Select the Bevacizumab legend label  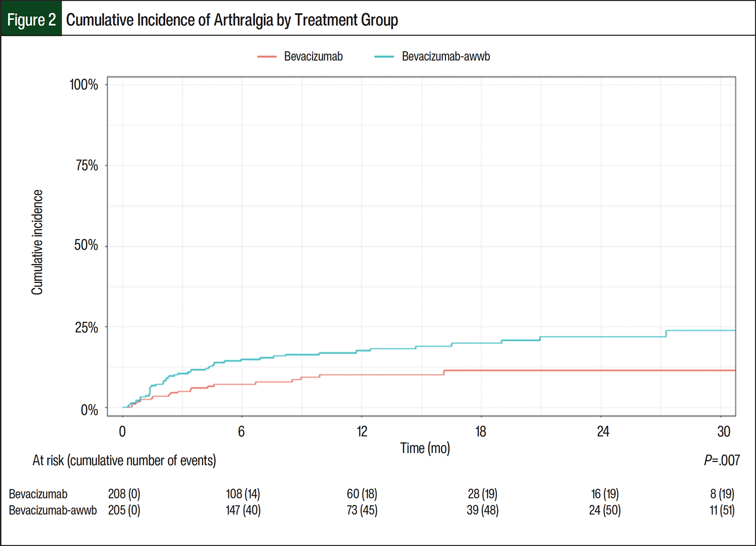pos(313,56)
